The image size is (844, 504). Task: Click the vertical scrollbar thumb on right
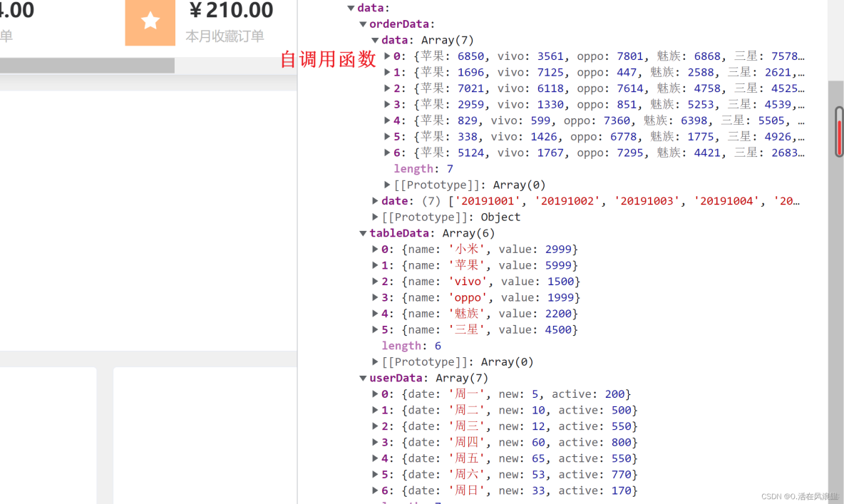[839, 132]
